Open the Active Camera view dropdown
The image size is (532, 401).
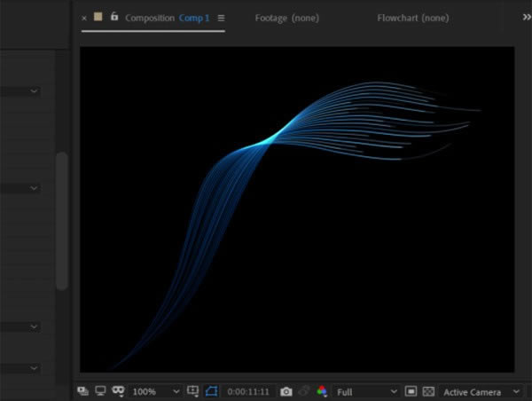pyautogui.click(x=481, y=392)
